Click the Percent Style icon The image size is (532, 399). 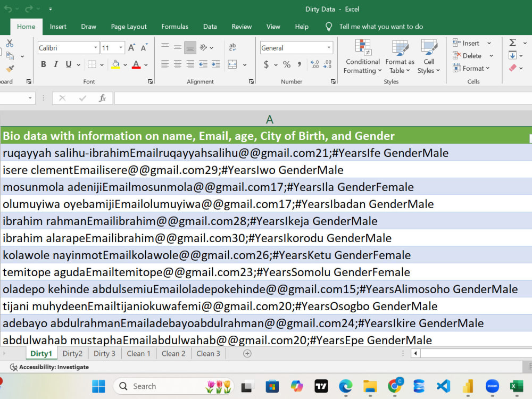coord(287,64)
